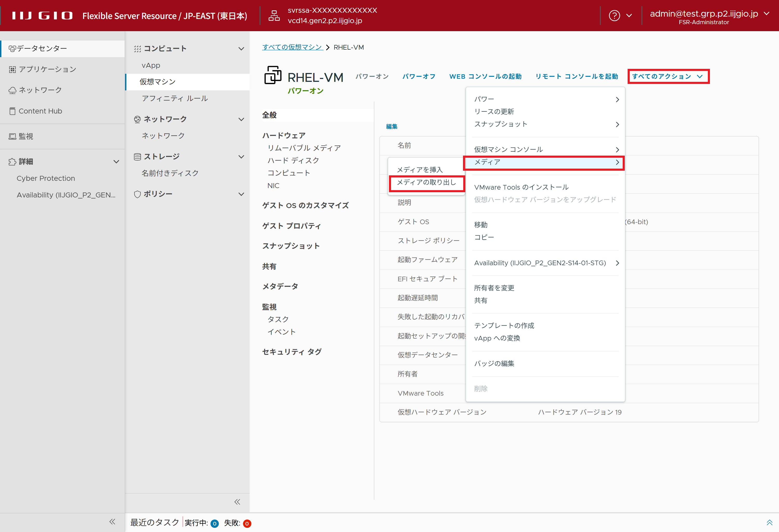
Task: Choose VMware Tools のインストール menu item
Action: pos(521,187)
